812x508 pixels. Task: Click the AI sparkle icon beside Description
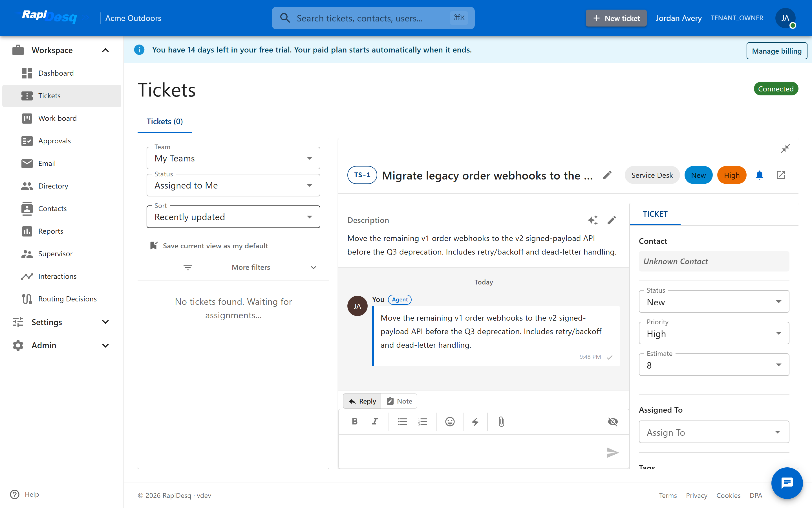(593, 220)
